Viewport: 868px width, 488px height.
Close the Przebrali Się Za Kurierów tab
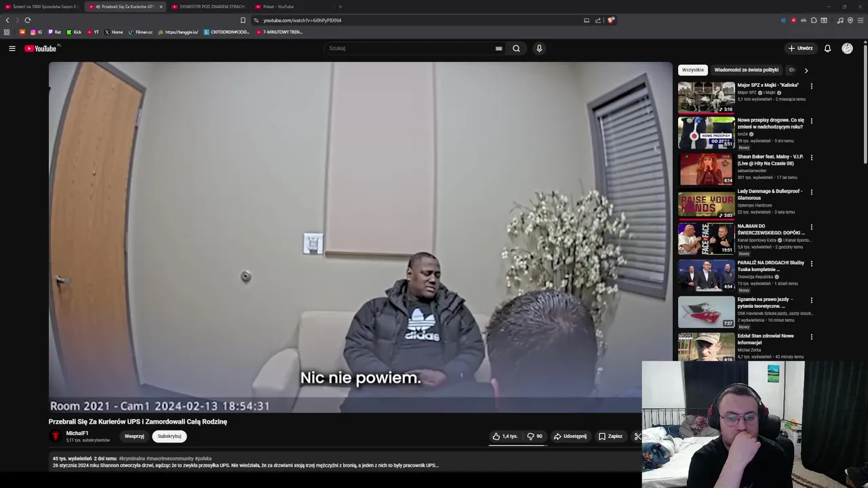click(161, 7)
